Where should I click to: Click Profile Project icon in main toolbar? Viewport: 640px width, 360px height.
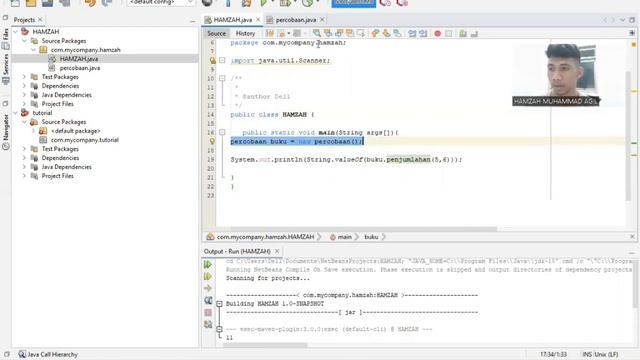pos(307,3)
